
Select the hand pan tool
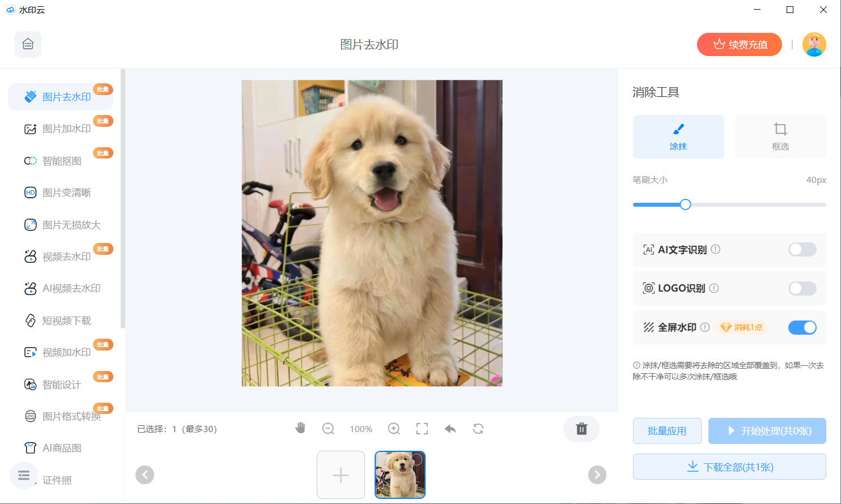pyautogui.click(x=300, y=428)
